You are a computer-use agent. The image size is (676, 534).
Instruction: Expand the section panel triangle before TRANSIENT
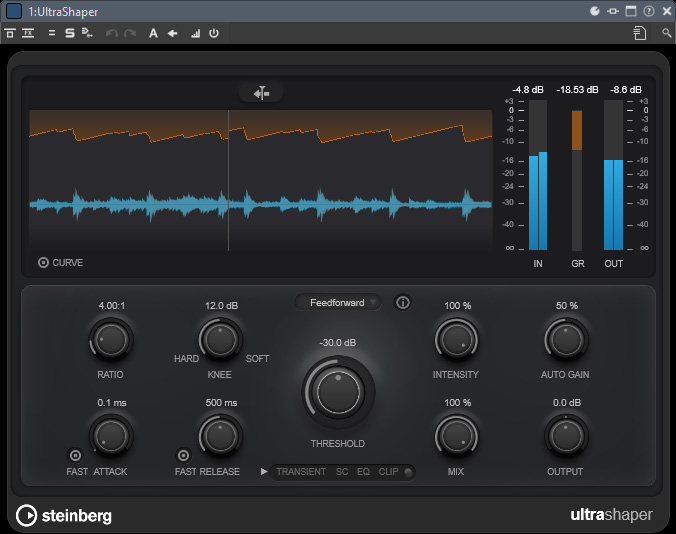pos(264,472)
